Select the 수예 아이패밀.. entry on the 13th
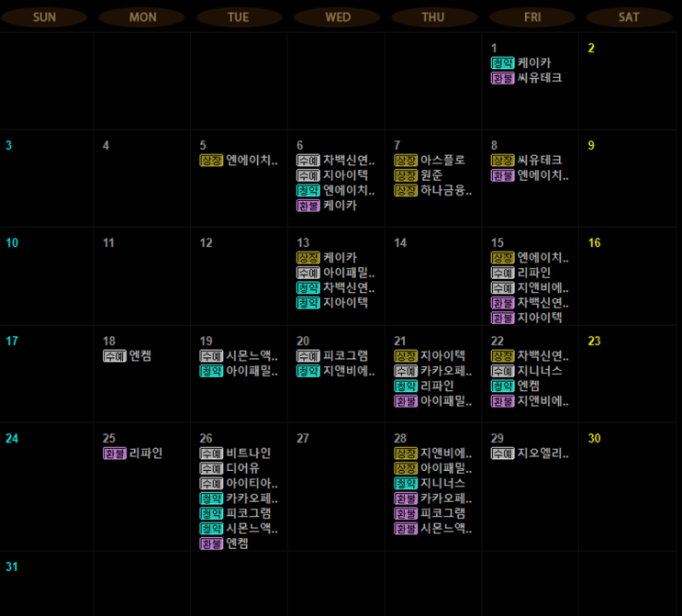Viewport: 682px width, 616px height. (x=335, y=273)
